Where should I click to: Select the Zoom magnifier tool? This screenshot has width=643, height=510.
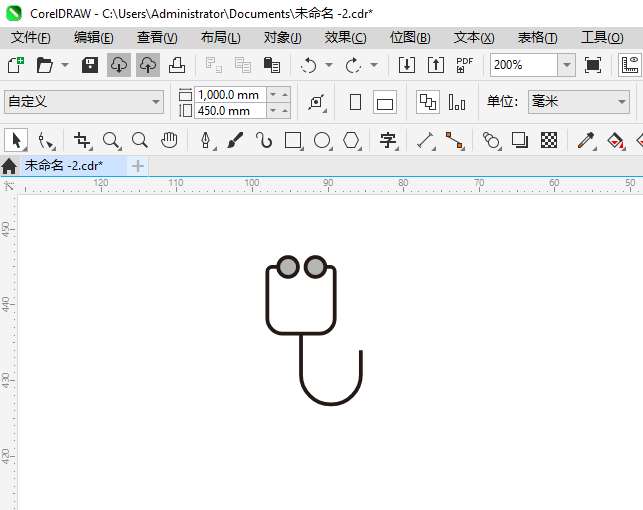[111, 140]
